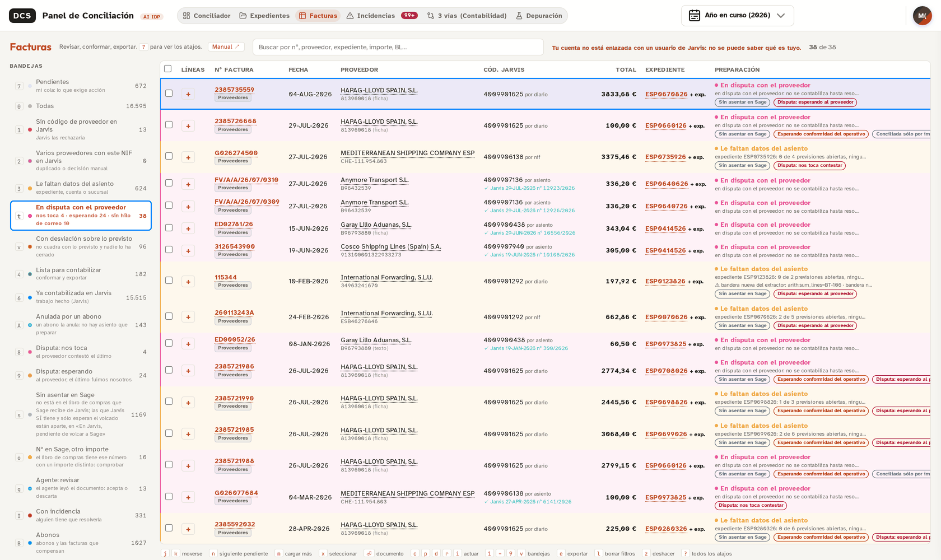
Task: Expand lines of invoice FV/A/A/26/07/0310
Action: point(188,184)
